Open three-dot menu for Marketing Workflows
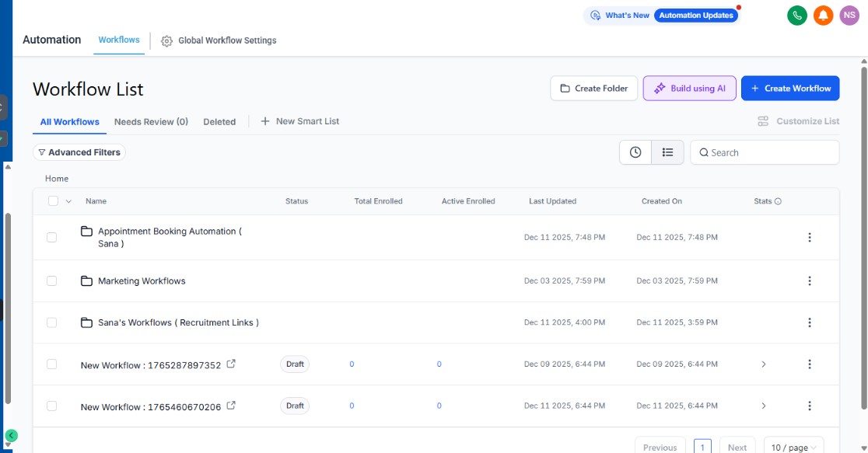The height and width of the screenshot is (453, 868). 809,281
